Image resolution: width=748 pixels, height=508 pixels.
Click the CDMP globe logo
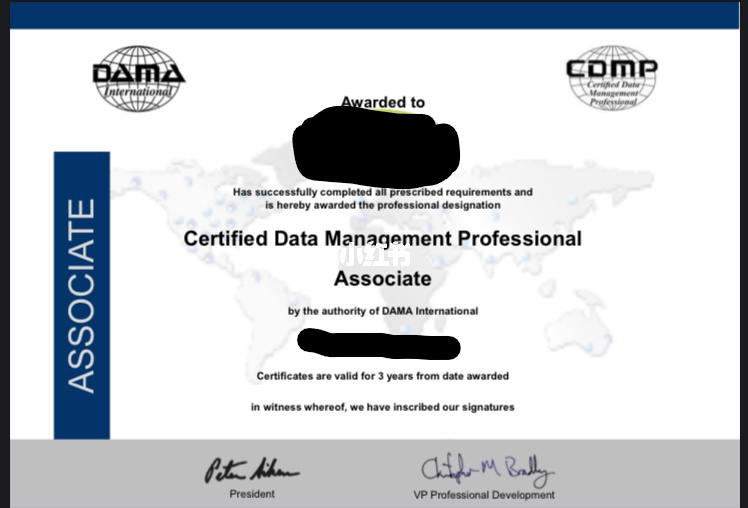pos(612,78)
